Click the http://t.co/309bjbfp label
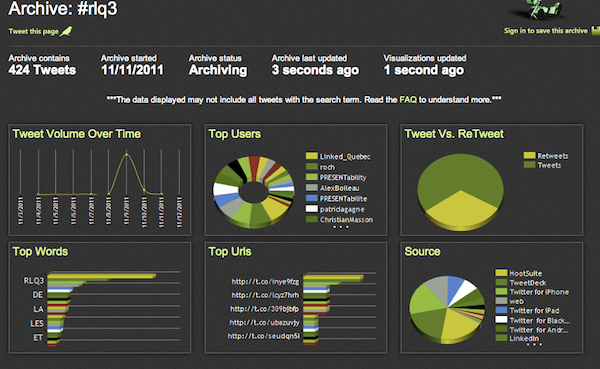The width and height of the screenshot is (600, 369). 264,309
